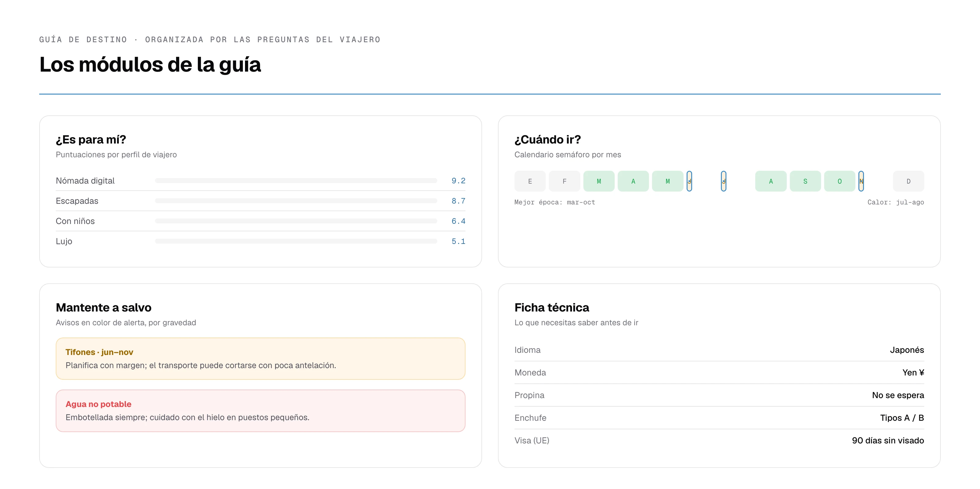Click the narrow N (noviembre) month cell
Screen dimensions: 980x489
pos(861,181)
